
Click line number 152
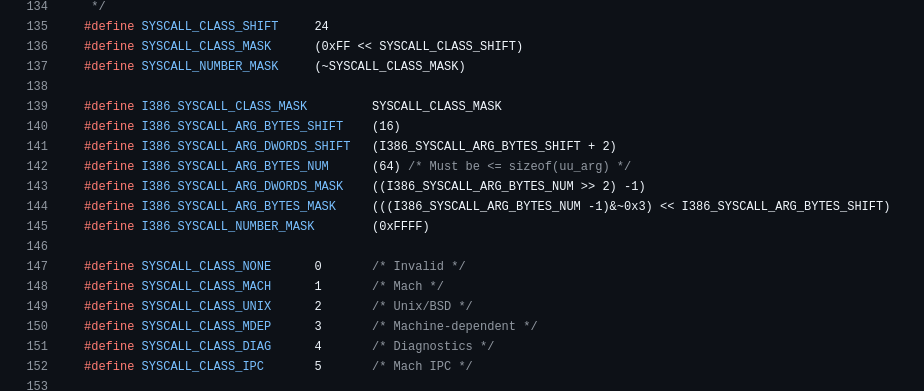coord(37,367)
